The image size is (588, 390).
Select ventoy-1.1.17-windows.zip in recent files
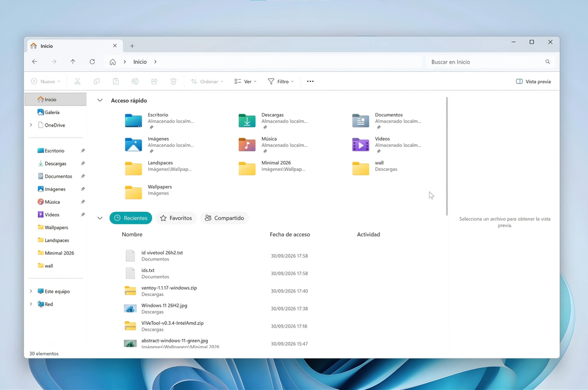click(x=169, y=288)
